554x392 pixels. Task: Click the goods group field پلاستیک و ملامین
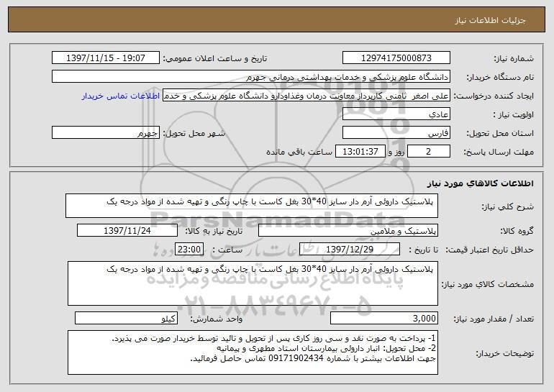coord(348,231)
